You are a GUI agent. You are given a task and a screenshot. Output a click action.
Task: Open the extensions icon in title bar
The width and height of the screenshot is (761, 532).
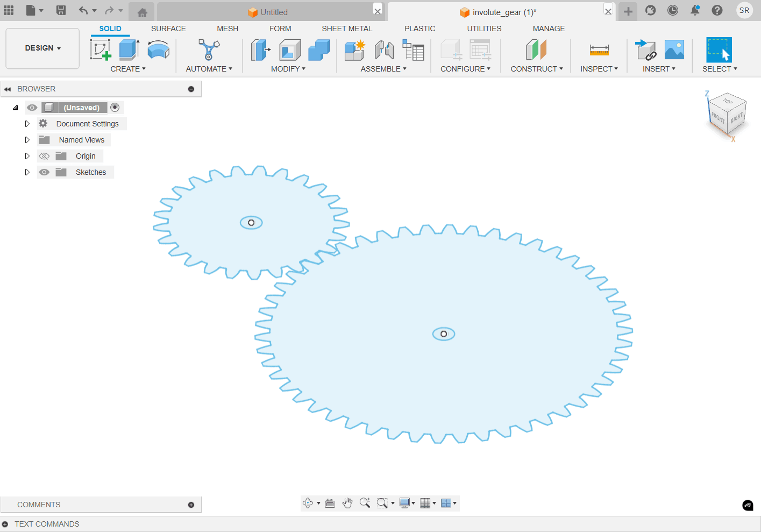[x=651, y=10]
